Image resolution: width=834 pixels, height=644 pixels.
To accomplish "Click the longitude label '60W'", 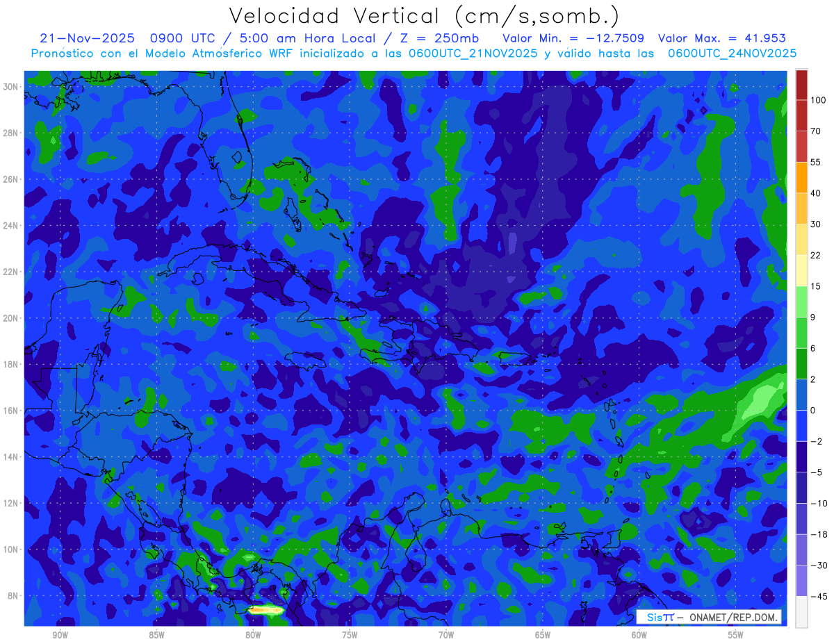I will pos(639,634).
